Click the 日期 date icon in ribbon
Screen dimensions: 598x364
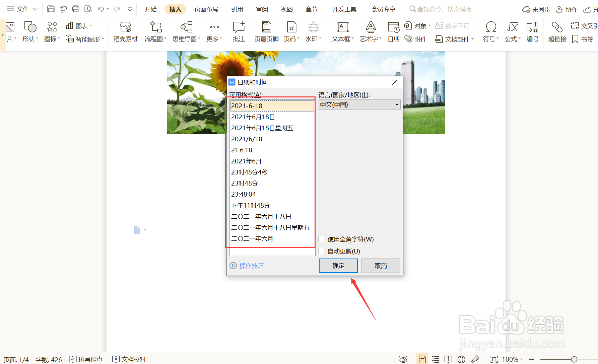(394, 32)
